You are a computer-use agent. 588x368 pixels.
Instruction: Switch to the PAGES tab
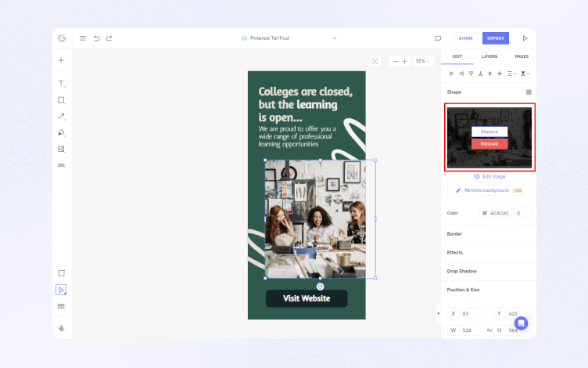(x=521, y=56)
